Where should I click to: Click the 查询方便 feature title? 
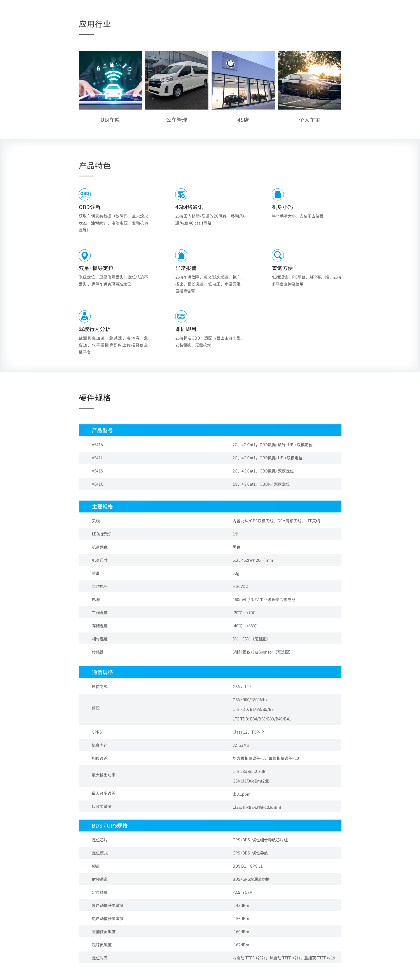point(282,268)
